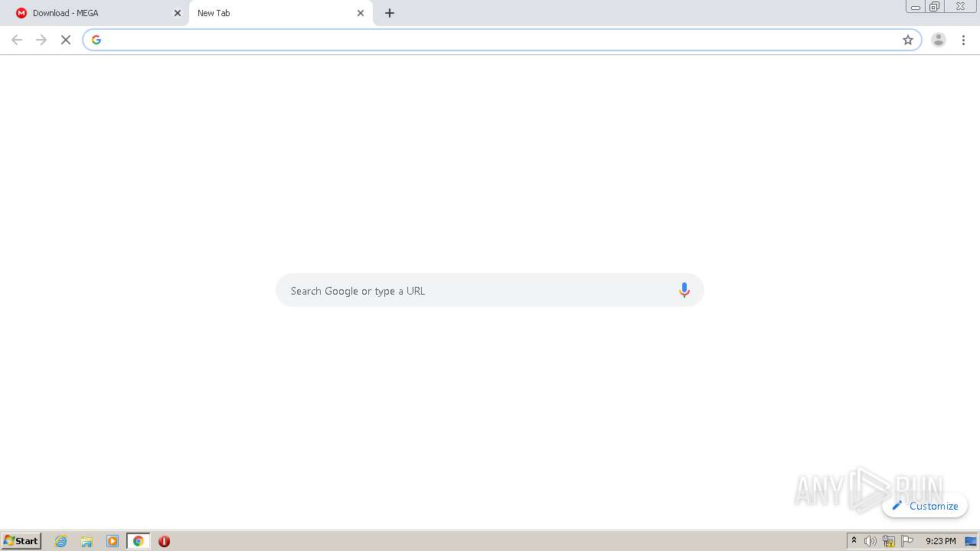Click Search Google or type a URL box
Viewport: 980px width, 551px height.
click(x=490, y=290)
